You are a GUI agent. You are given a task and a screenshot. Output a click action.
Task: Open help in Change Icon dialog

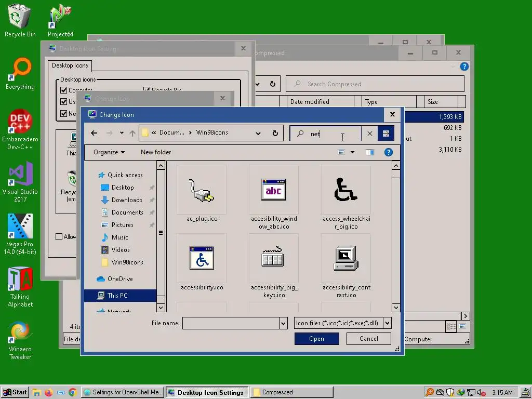coord(388,152)
